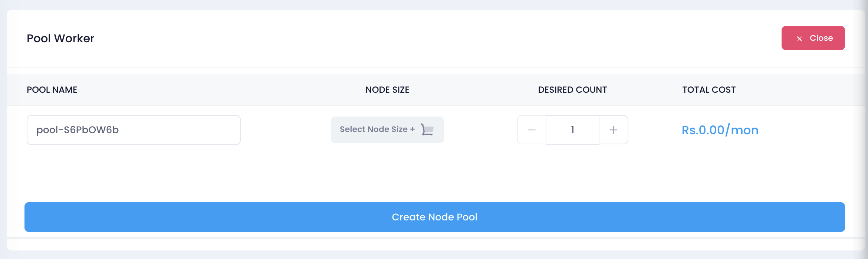
Task: Click the plus sign after Select Node Size
Action: [x=412, y=129]
